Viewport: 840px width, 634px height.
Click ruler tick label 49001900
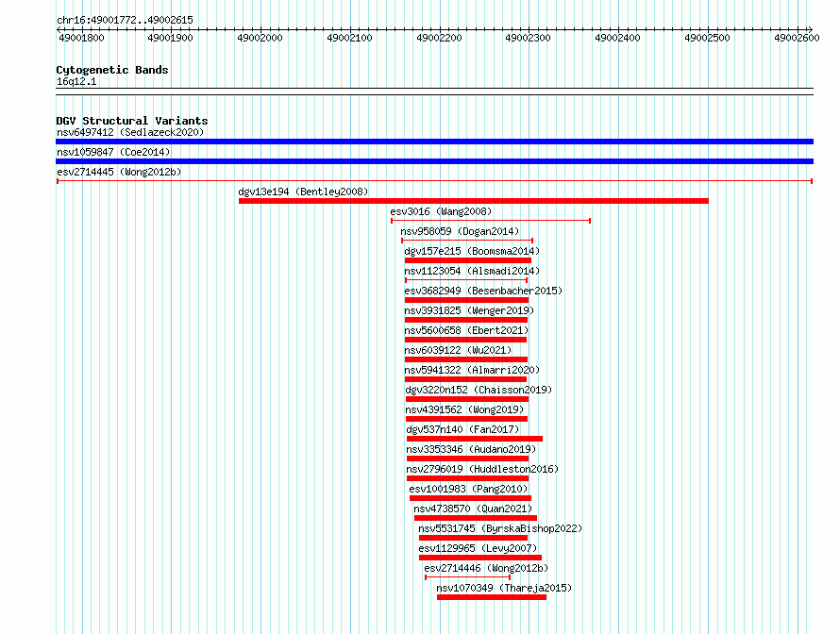[170, 38]
